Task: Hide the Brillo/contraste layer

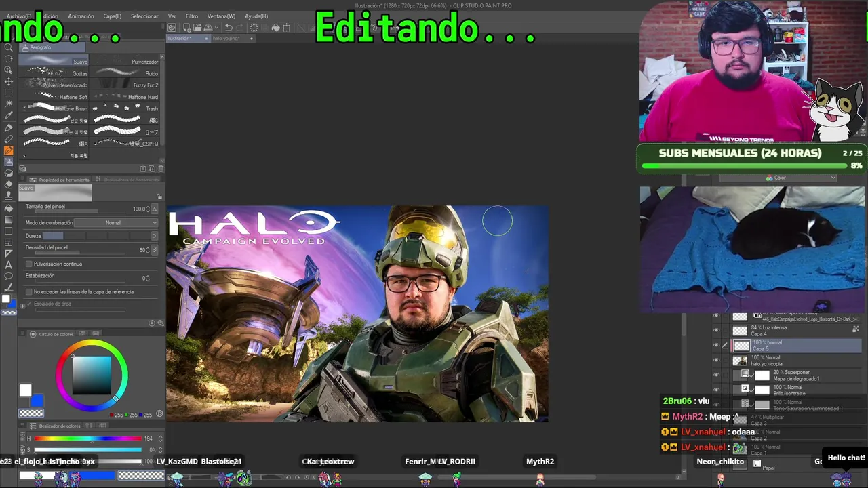Action: point(716,390)
